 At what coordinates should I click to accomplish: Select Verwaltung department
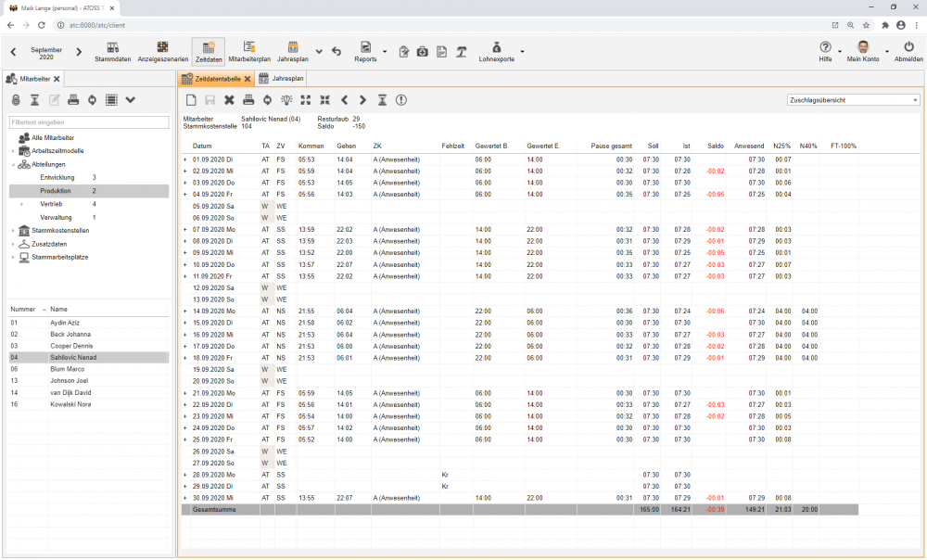57,218
